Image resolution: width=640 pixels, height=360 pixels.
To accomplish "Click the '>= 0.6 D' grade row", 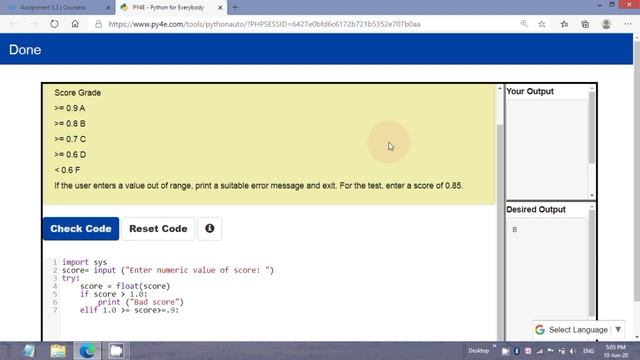I will [70, 155].
